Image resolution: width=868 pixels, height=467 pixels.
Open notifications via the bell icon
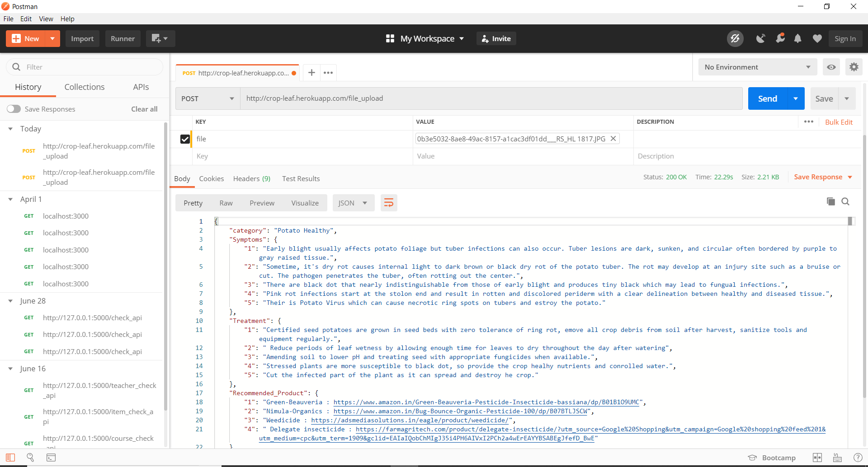click(x=797, y=38)
